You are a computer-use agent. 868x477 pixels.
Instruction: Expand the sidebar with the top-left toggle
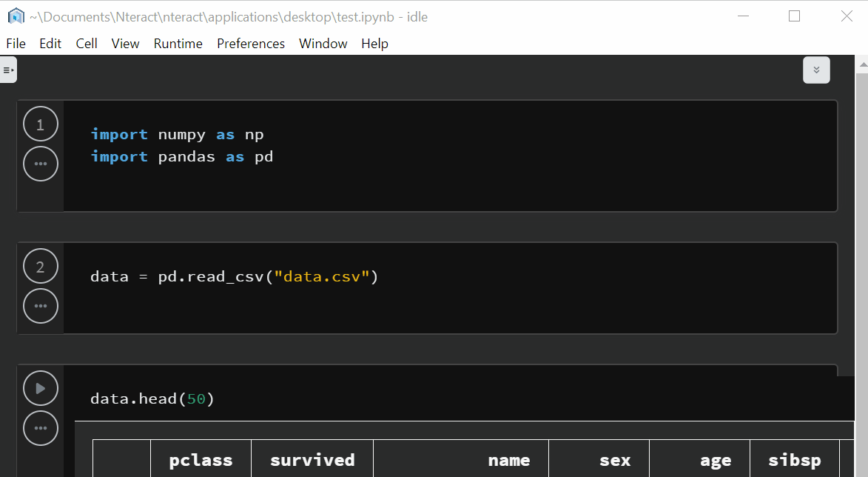[8, 70]
